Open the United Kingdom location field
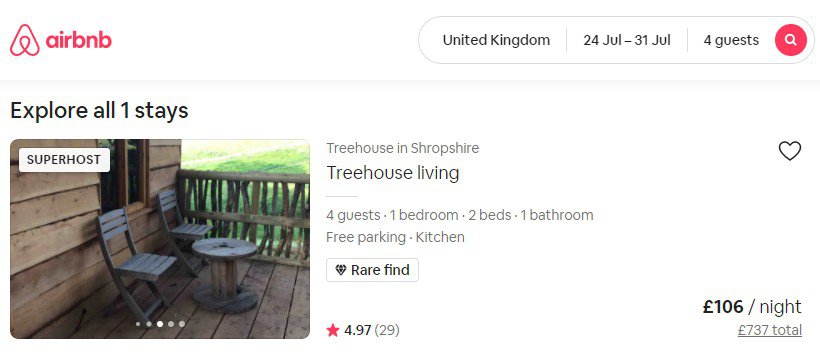 coord(496,40)
